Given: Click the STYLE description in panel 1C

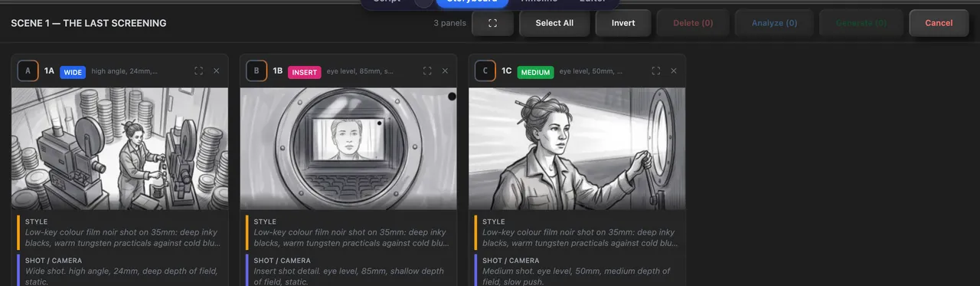Looking at the screenshot, I should [x=580, y=238].
